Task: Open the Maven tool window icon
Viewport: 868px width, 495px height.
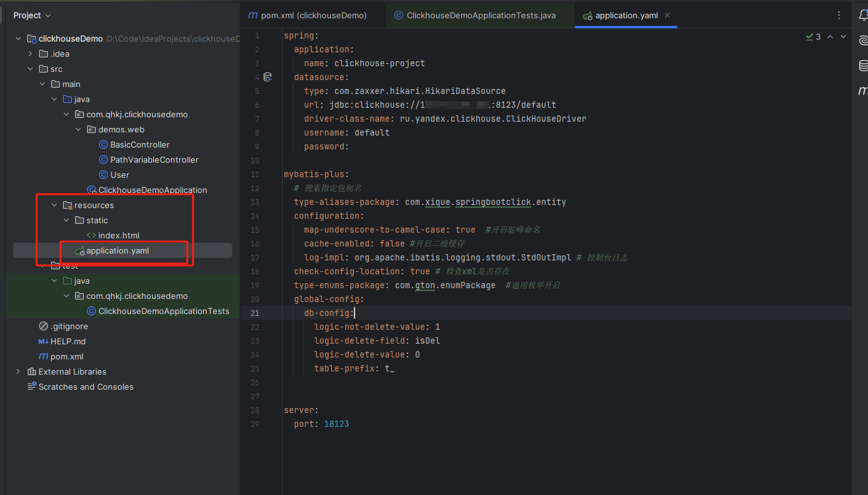Action: 863,91
